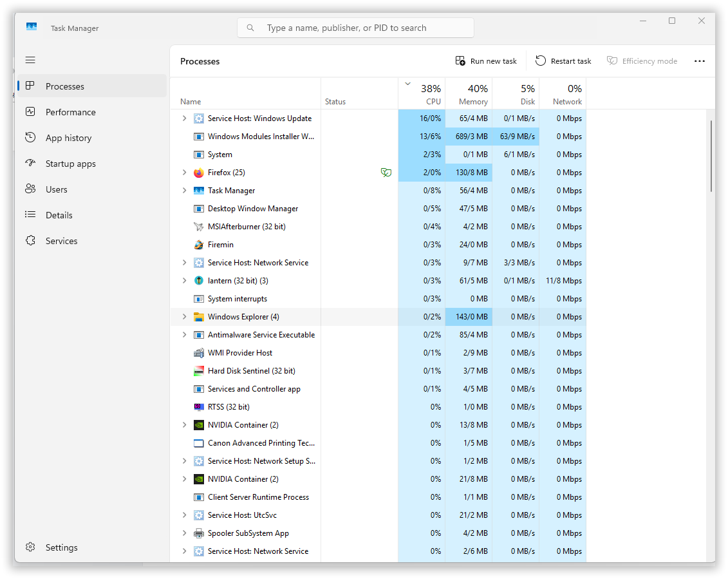Expand Service Host: Windows Update row

tap(184, 119)
